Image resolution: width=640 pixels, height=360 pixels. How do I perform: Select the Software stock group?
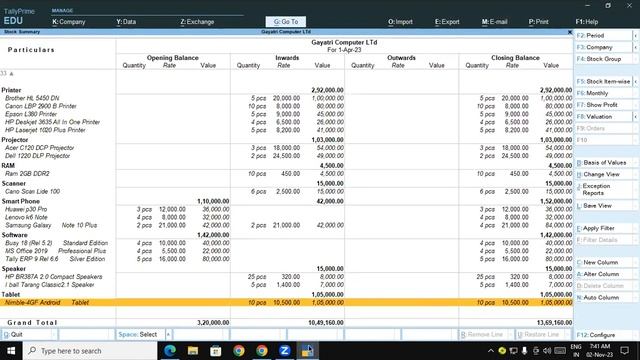click(15, 235)
